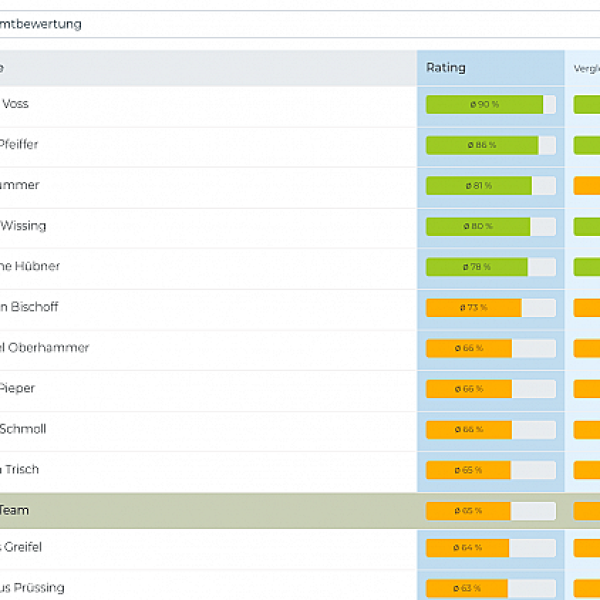Click the 80 % rating bar for Wissing
This screenshot has height=600, width=600.
click(491, 227)
